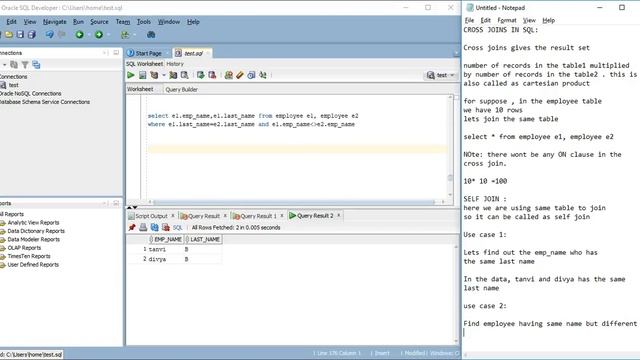Close the Script Output tab
Screen dimensions: 640x360
(173, 216)
